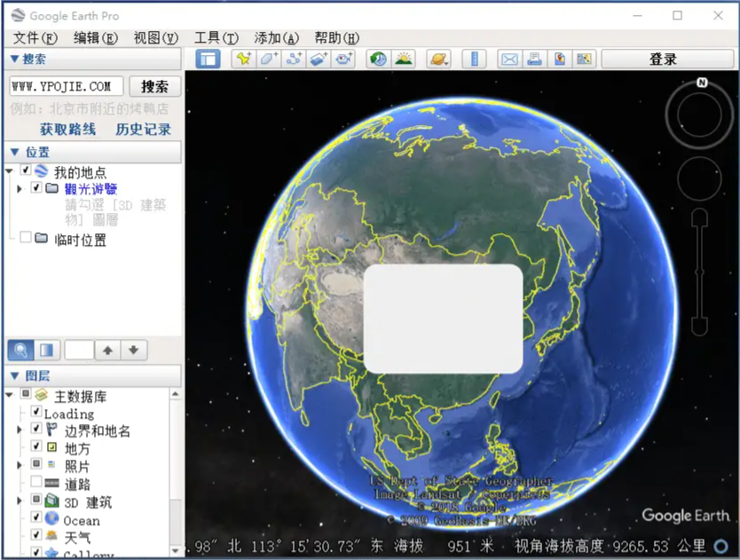Viewport: 740px width, 560px height.
Task: Add a polygon using toolbar icon
Action: [x=269, y=59]
